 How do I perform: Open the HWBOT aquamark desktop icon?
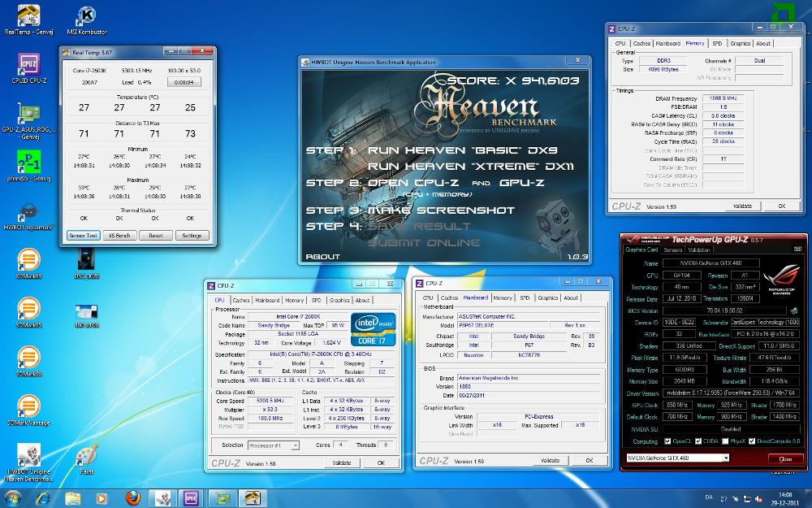28,215
